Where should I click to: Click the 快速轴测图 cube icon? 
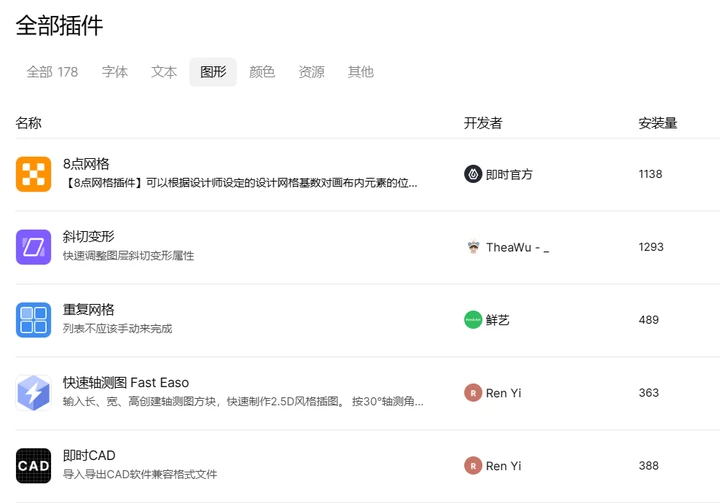pyautogui.click(x=33, y=393)
